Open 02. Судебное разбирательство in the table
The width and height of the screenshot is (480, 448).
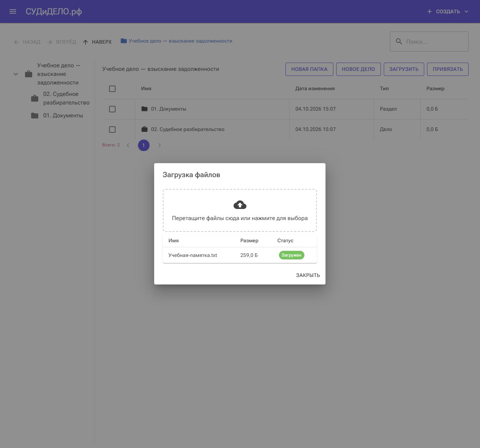pyautogui.click(x=187, y=129)
